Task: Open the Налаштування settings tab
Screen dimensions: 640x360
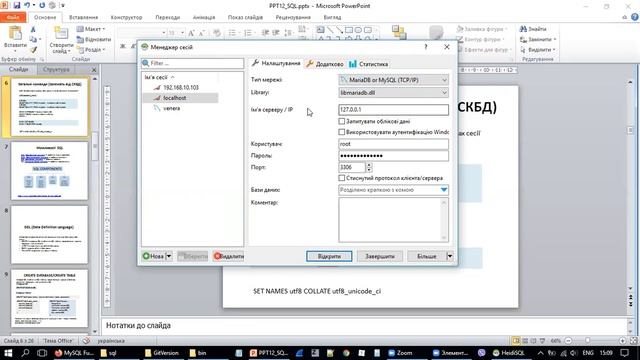Action: [276, 63]
